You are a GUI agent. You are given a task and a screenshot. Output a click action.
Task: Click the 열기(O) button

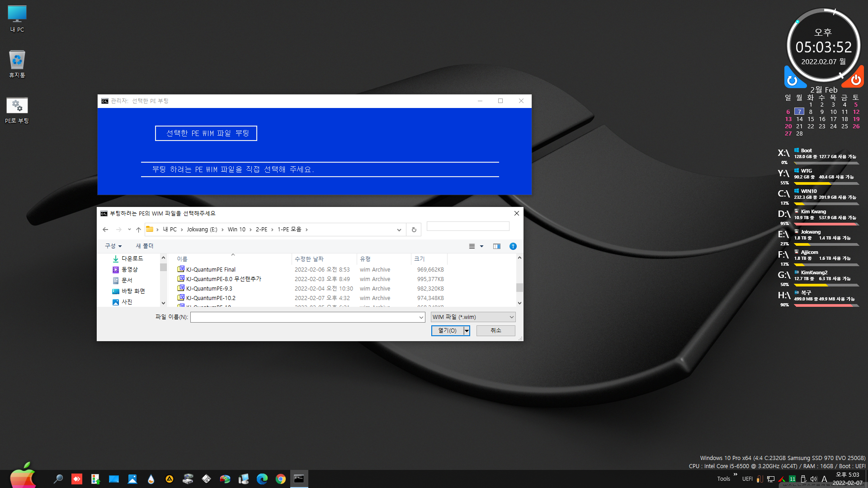pyautogui.click(x=448, y=331)
